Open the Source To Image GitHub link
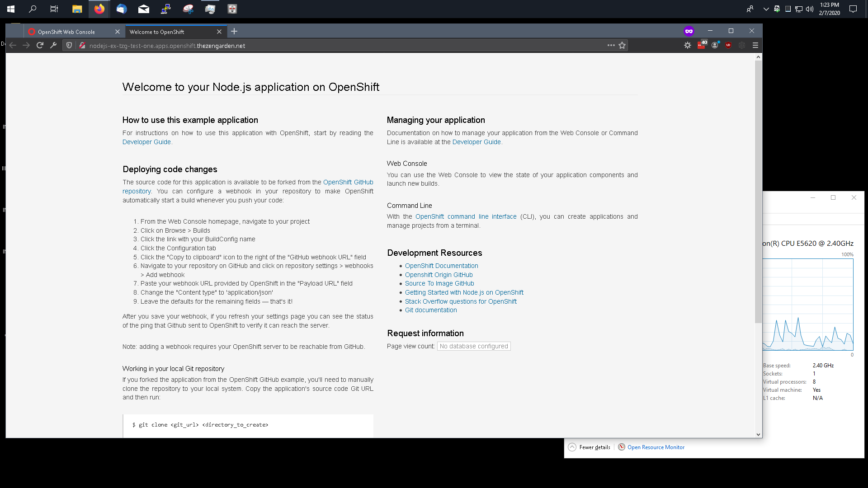The height and width of the screenshot is (488, 868). [x=439, y=283]
